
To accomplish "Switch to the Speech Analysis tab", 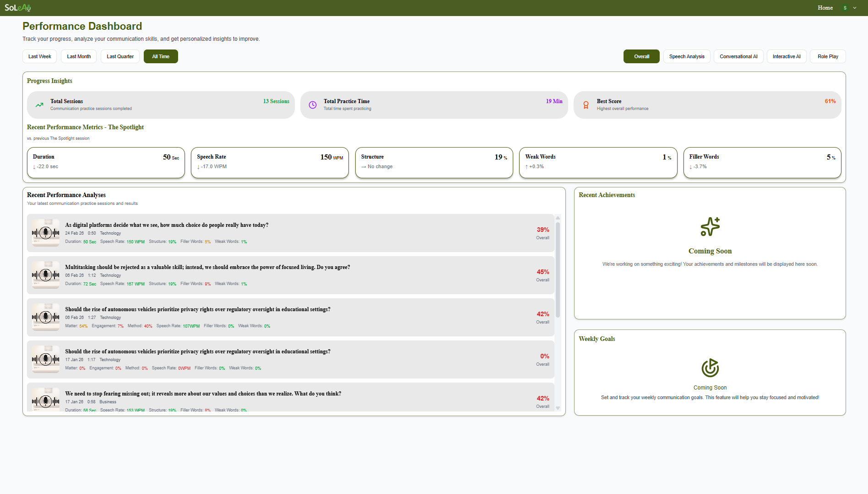I will click(686, 56).
